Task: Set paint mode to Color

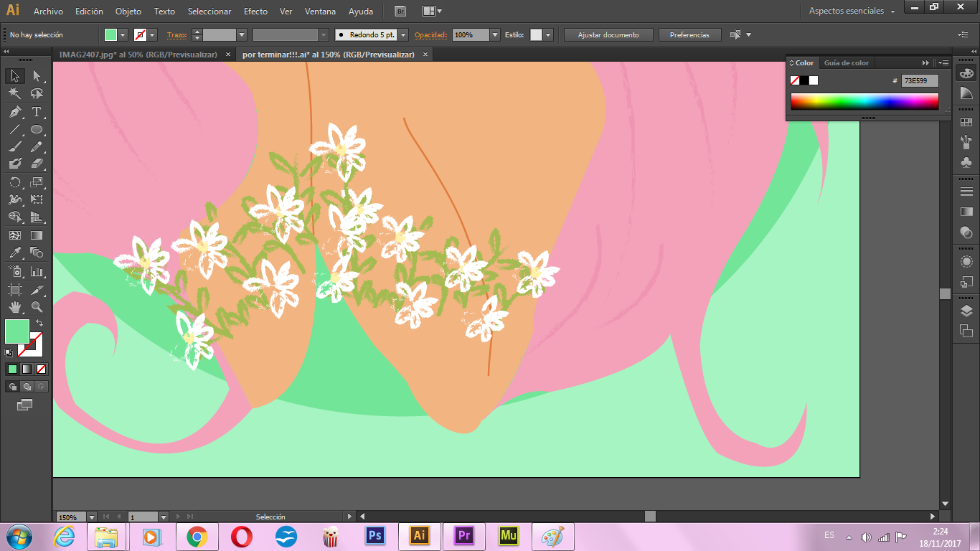Action: click(12, 369)
